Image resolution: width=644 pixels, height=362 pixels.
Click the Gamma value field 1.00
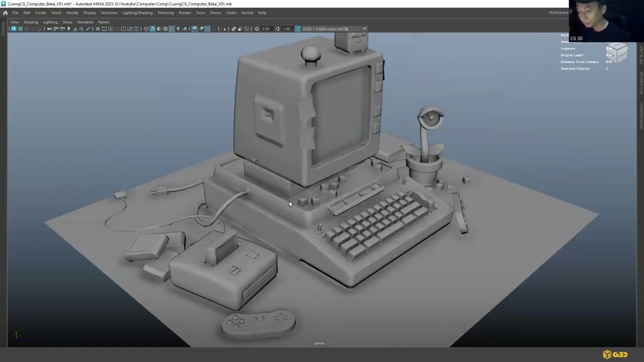286,29
